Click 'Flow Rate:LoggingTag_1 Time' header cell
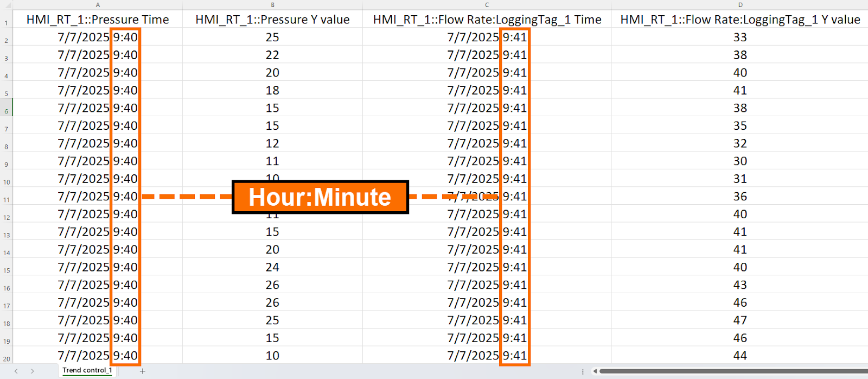 487,20
